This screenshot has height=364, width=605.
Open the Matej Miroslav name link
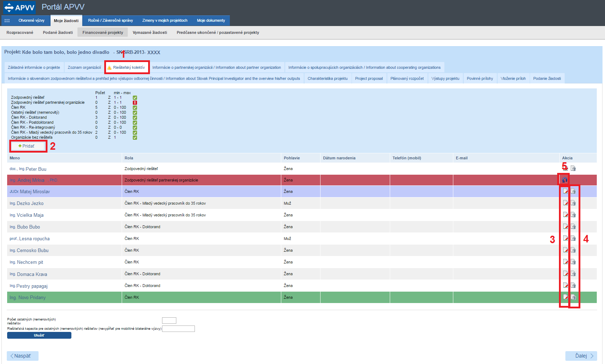click(30, 191)
